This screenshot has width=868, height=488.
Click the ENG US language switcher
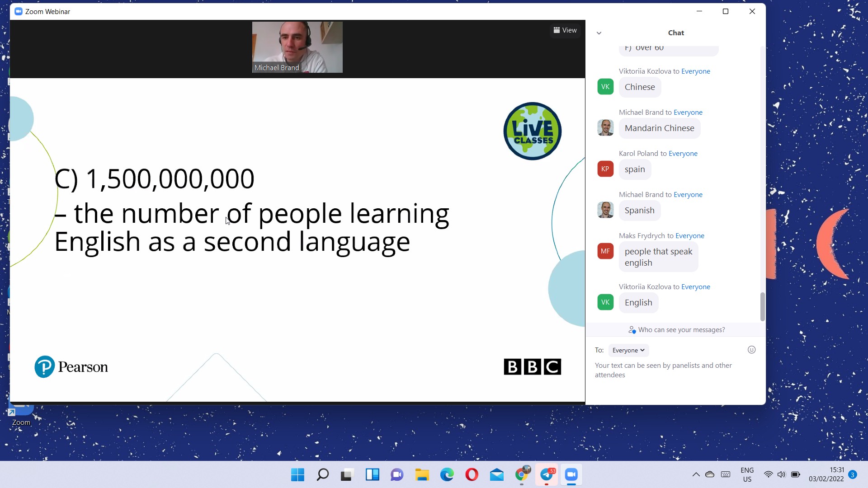click(x=747, y=474)
